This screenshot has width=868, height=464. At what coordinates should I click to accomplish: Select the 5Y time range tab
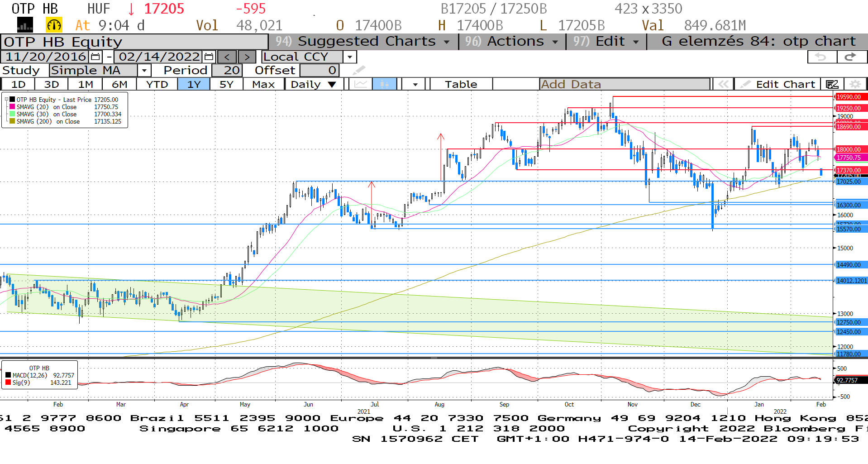pos(226,84)
